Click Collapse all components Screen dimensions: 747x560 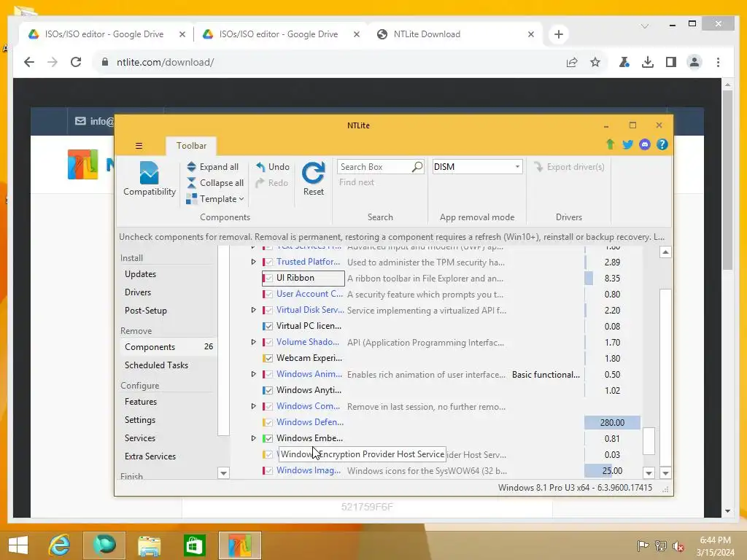(x=215, y=183)
